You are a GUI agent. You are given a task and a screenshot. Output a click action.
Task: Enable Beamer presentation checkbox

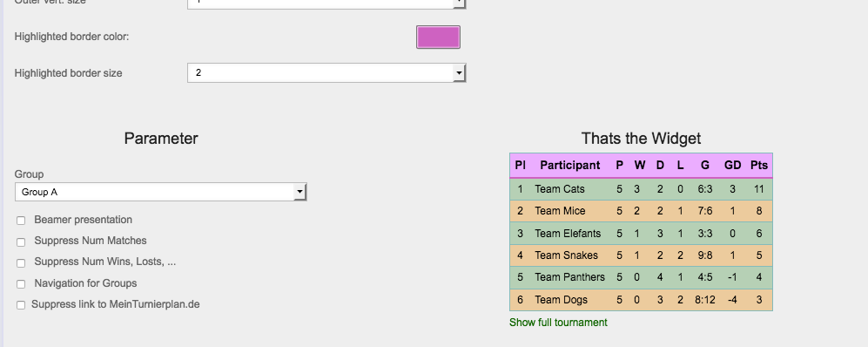click(x=21, y=221)
